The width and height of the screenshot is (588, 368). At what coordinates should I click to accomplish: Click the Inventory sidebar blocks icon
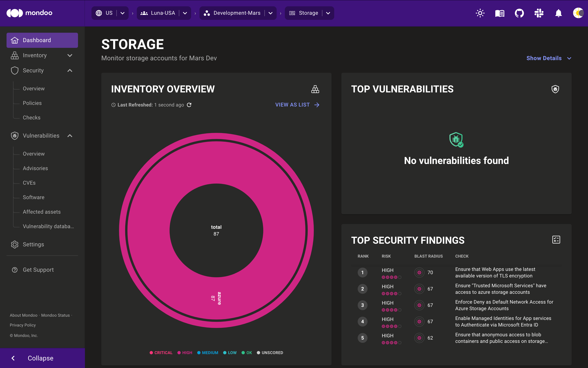[14, 55]
